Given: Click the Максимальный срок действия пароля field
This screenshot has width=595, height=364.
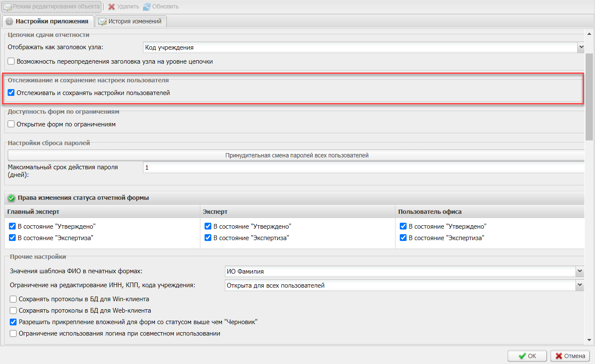Looking at the screenshot, I should 363,168.
